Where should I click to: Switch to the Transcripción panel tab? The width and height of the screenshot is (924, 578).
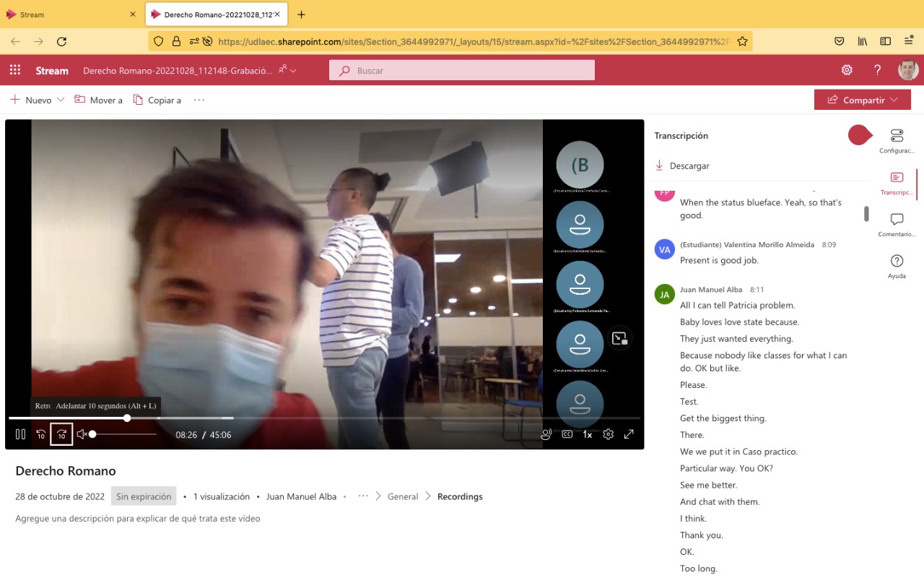point(897,182)
